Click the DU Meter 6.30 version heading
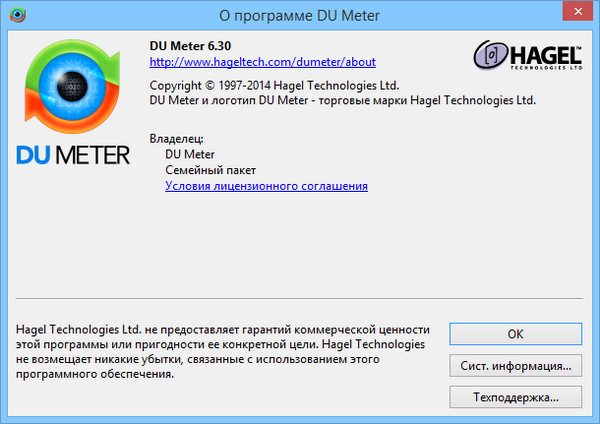Image resolution: width=600 pixels, height=424 pixels. pyautogui.click(x=190, y=46)
